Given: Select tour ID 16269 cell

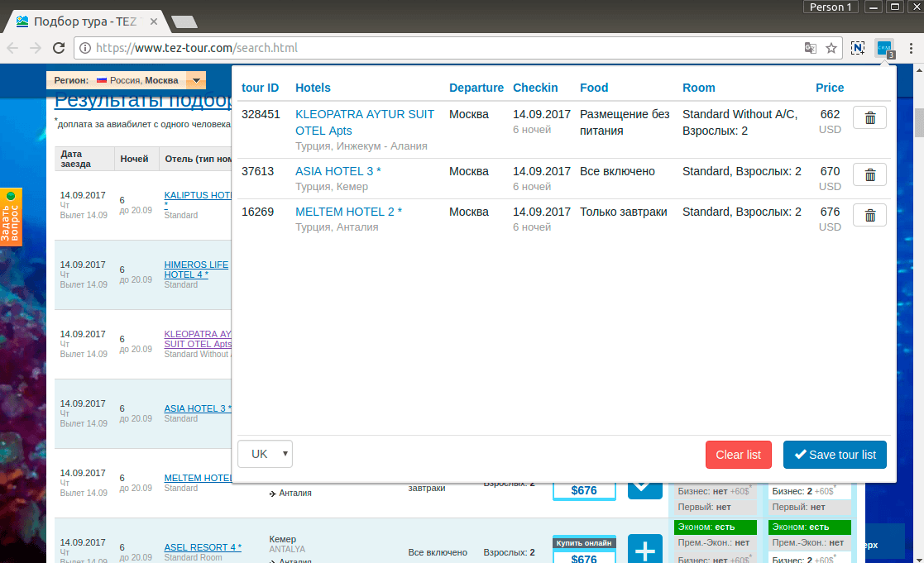Looking at the screenshot, I should click(x=257, y=212).
